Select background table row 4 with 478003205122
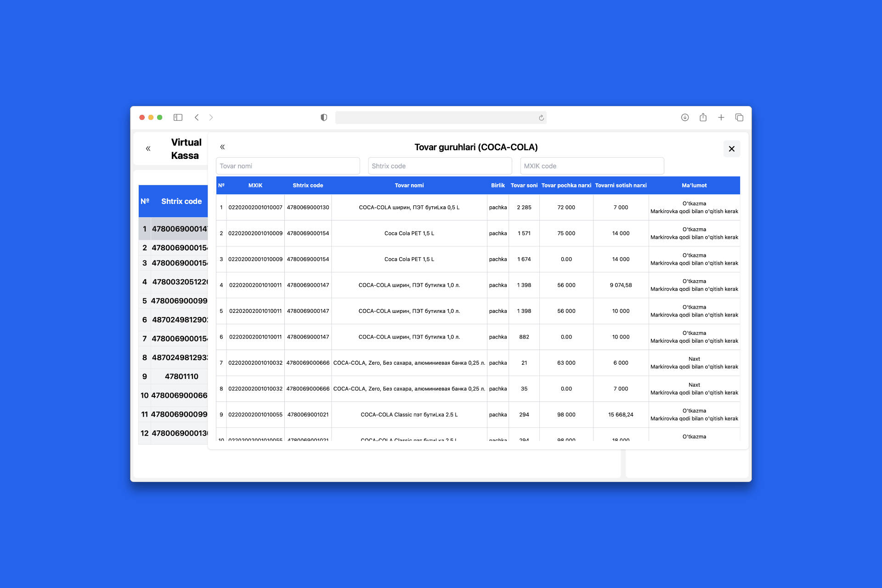882x588 pixels. pyautogui.click(x=174, y=282)
